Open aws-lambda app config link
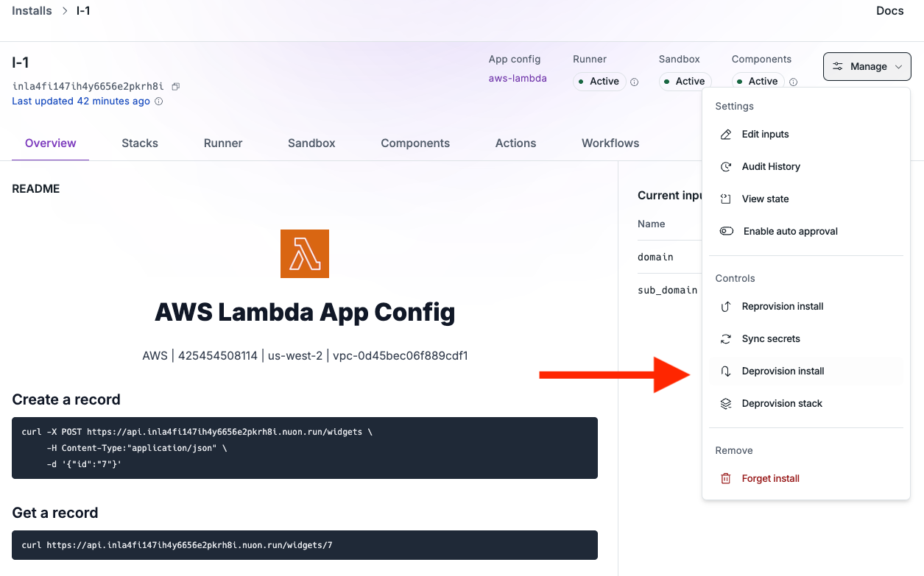Viewport: 924px width, 576px height. click(518, 78)
